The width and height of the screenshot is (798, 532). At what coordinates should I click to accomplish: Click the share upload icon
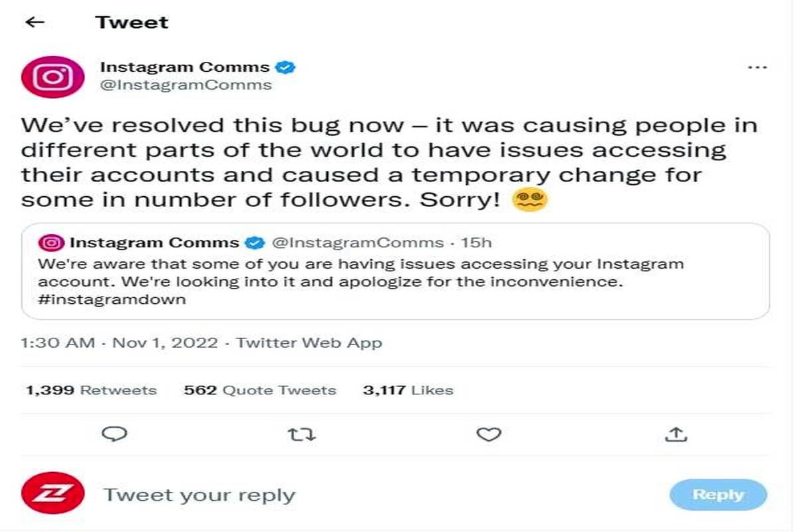pyautogui.click(x=676, y=434)
